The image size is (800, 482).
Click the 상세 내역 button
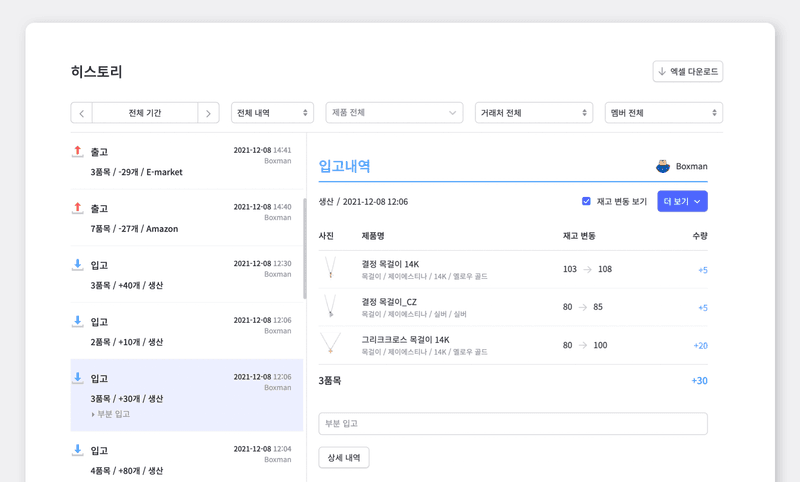click(344, 457)
